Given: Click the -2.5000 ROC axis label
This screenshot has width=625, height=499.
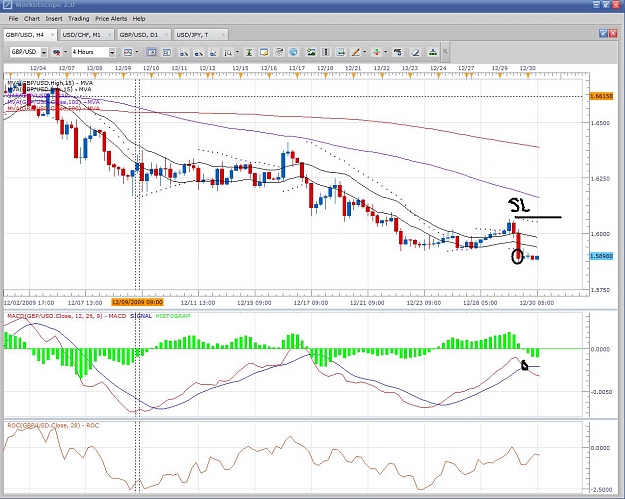Looking at the screenshot, I should click(x=601, y=489).
